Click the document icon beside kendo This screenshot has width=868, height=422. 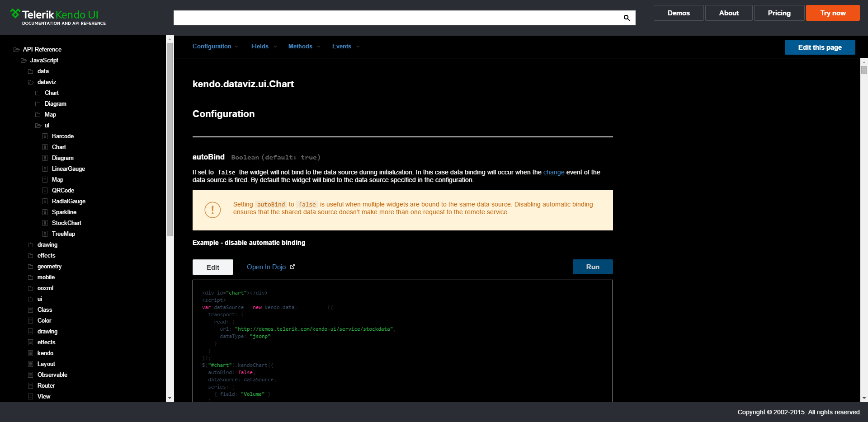click(x=31, y=353)
